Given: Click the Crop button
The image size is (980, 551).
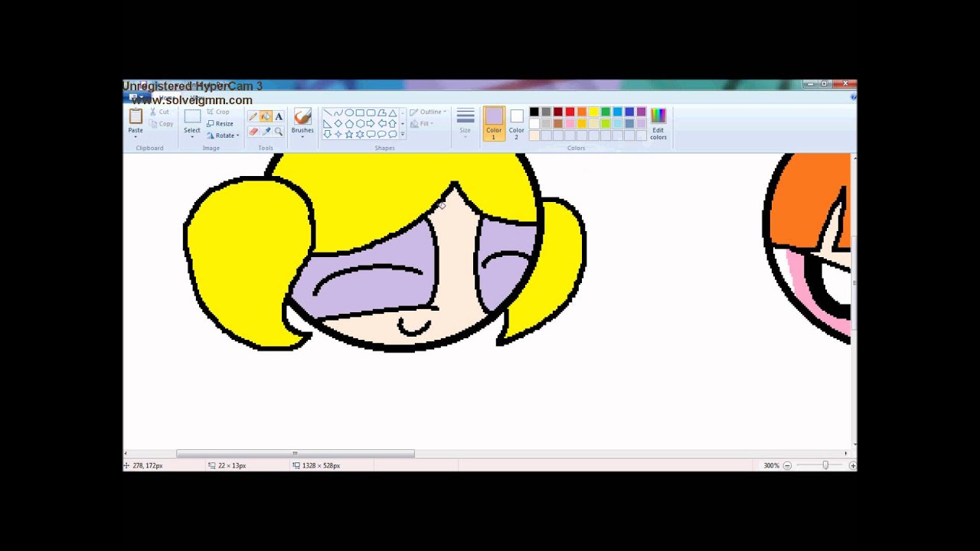Looking at the screenshot, I should [218, 112].
